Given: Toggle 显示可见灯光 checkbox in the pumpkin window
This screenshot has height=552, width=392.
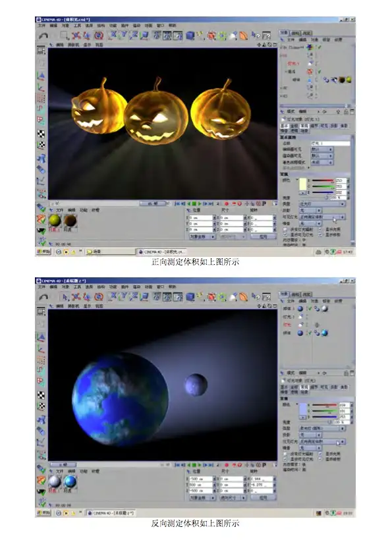Looking at the screenshot, I should (286, 235).
